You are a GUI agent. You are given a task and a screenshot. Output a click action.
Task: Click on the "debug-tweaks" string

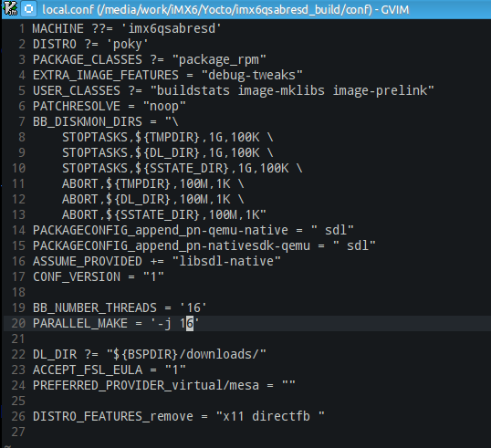[x=252, y=75]
